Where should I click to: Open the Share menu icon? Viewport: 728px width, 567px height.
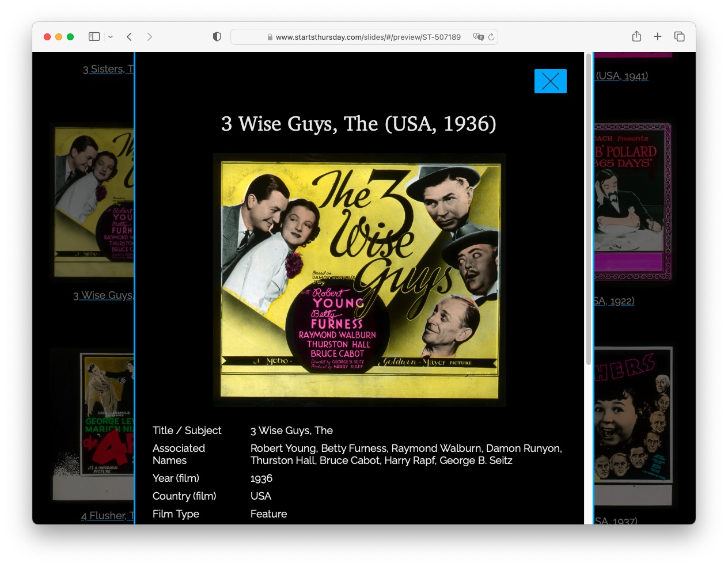tap(636, 36)
